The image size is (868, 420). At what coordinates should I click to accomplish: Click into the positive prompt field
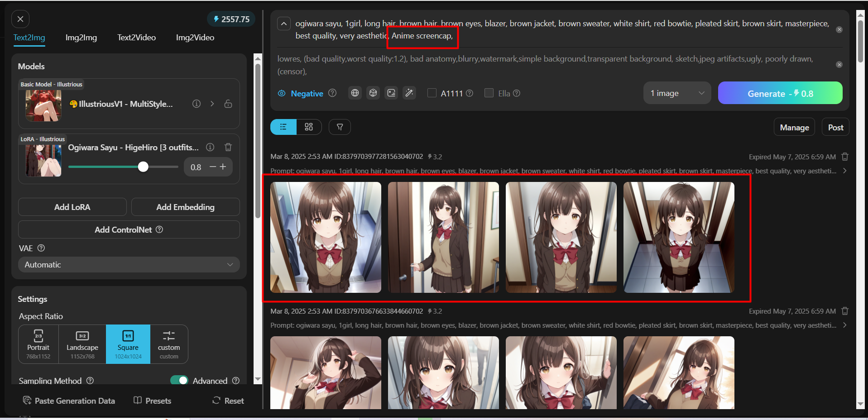(x=562, y=29)
